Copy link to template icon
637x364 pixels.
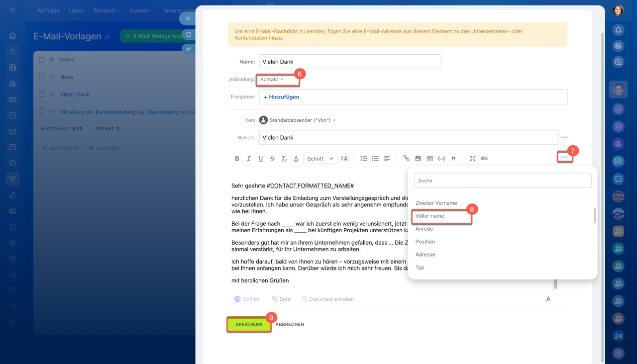click(189, 49)
